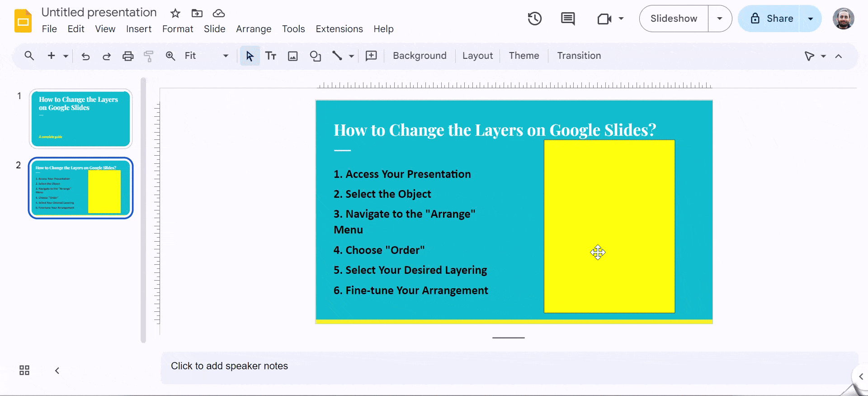Star the Untitled presentation
868x396 pixels.
tap(175, 13)
